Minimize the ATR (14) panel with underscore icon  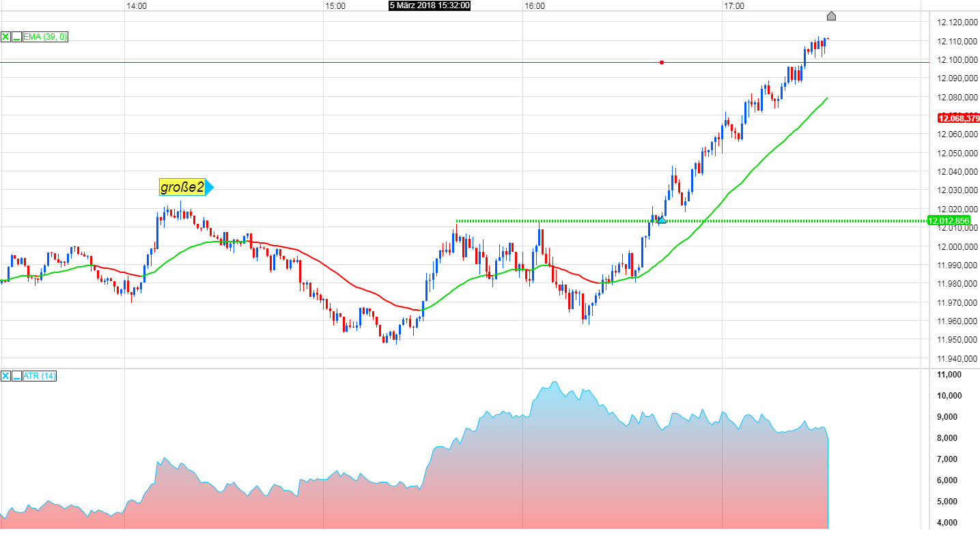pyautogui.click(x=16, y=376)
